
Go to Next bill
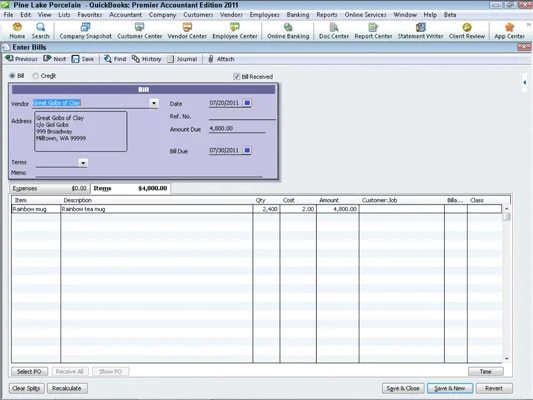coord(55,59)
